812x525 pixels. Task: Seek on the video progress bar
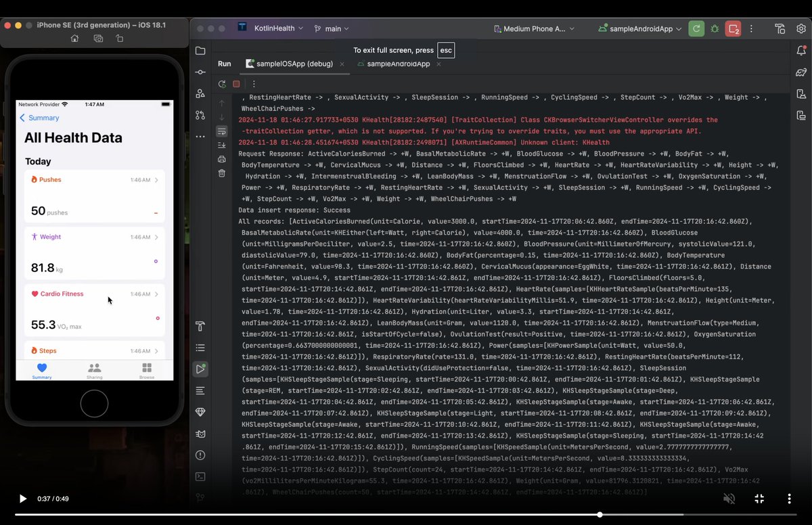[406, 515]
